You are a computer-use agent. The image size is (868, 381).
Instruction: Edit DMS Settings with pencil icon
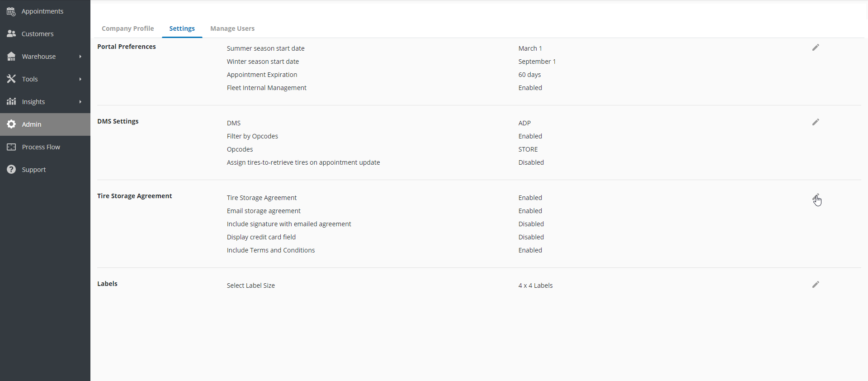pos(816,122)
